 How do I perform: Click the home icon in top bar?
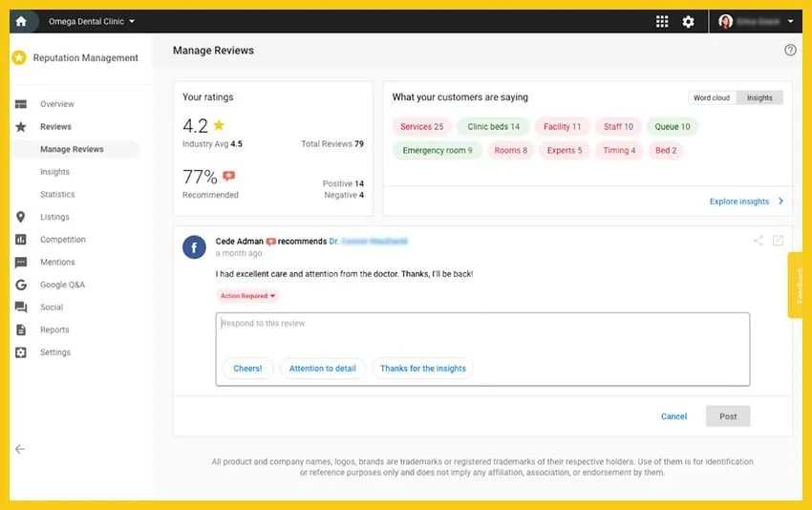point(21,21)
